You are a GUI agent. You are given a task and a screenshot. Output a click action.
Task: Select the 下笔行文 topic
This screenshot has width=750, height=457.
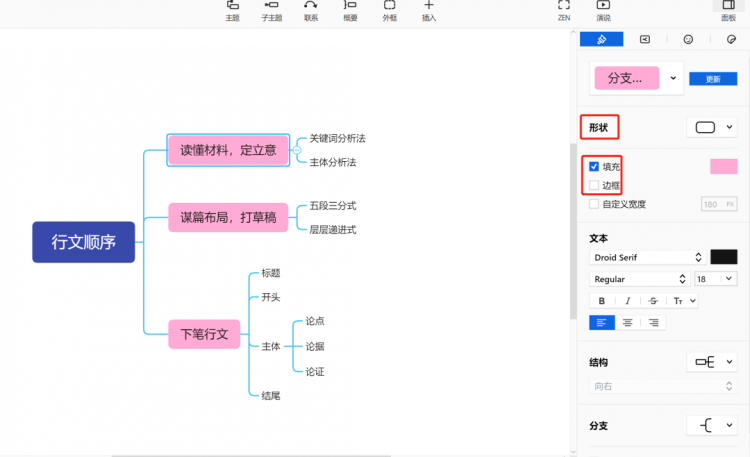(204, 334)
